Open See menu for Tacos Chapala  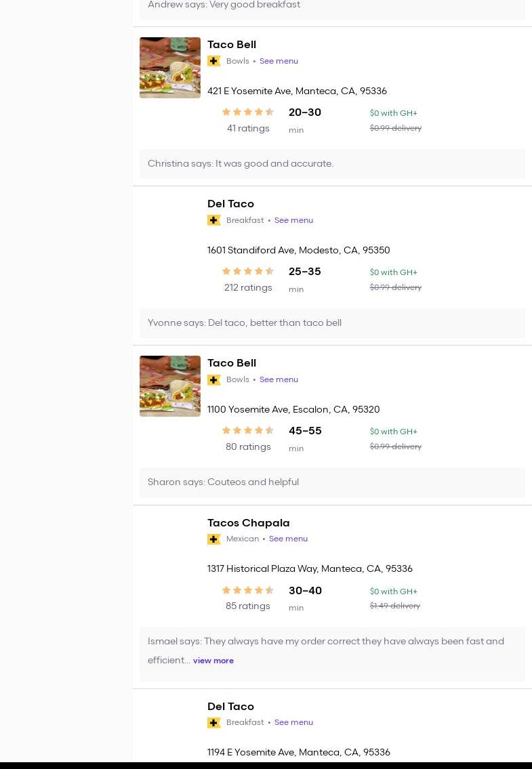(x=288, y=539)
